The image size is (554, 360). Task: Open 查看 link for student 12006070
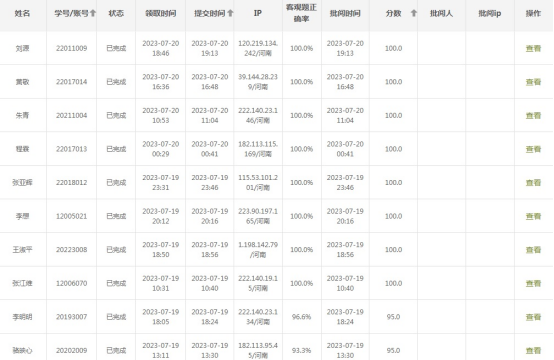coord(533,283)
